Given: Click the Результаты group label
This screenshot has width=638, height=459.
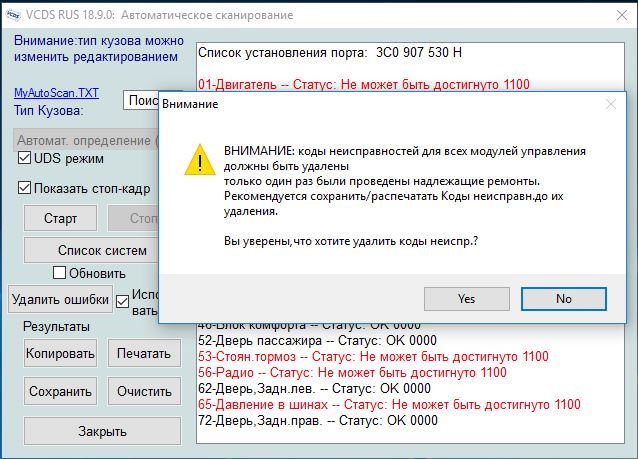Looking at the screenshot, I should [x=56, y=326].
